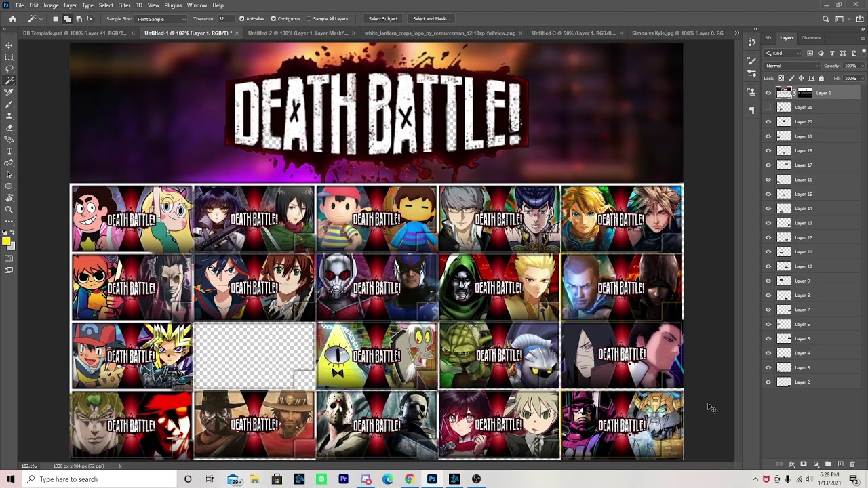Select the Paint Bucket tool
This screenshot has width=868, height=488.
pyautogui.click(x=9, y=139)
